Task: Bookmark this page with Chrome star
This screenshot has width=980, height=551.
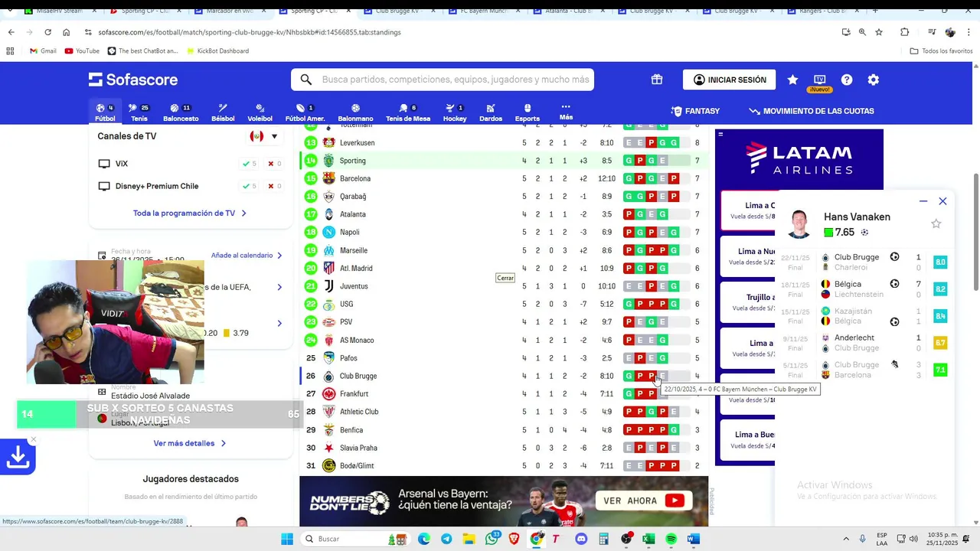Action: (x=879, y=32)
